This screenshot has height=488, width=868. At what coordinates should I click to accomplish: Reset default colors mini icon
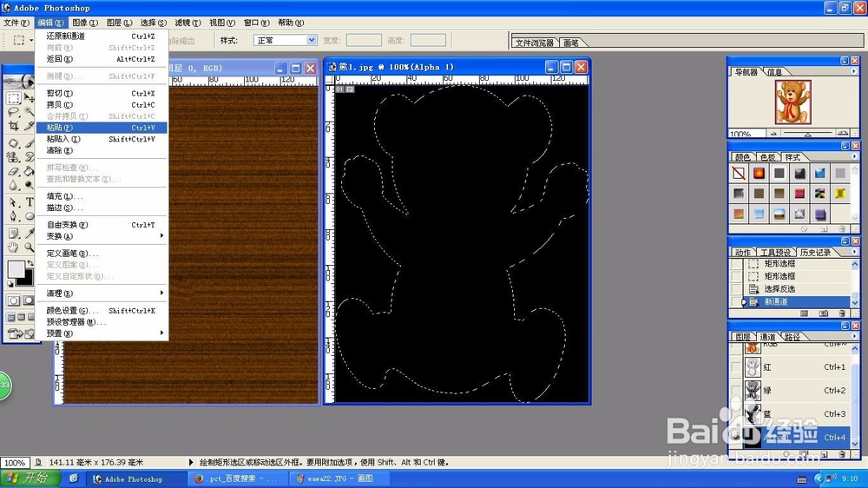pyautogui.click(x=10, y=284)
